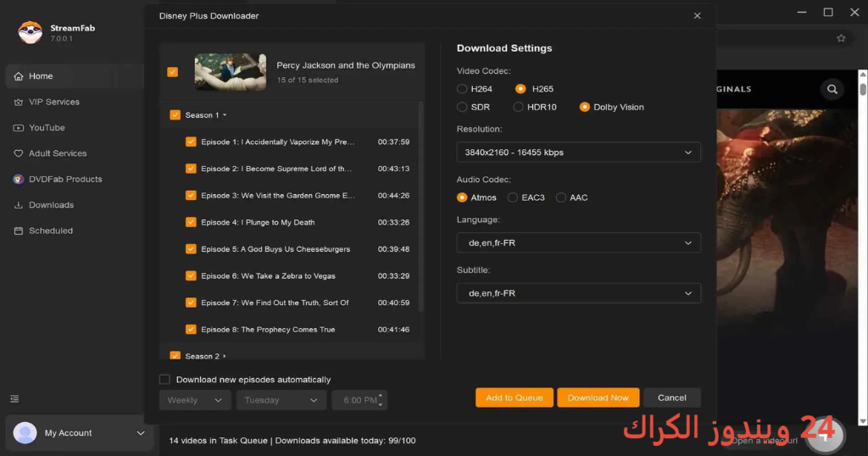Uncheck the Season 2 checkbox

click(175, 356)
